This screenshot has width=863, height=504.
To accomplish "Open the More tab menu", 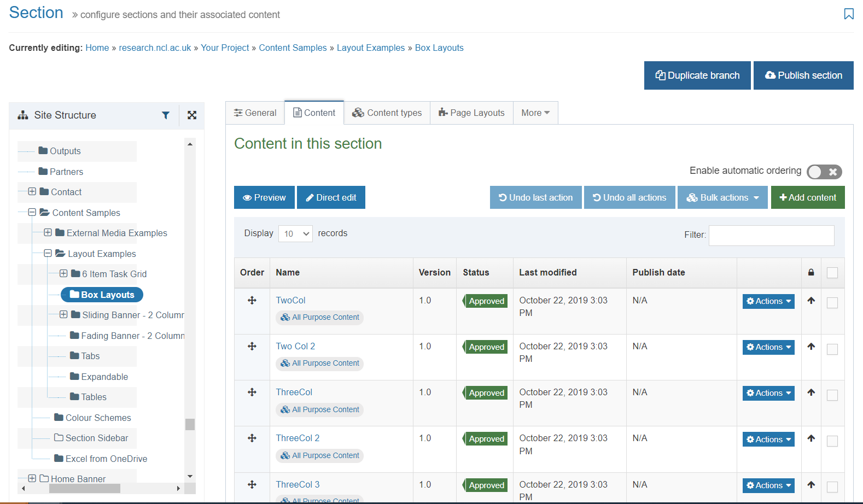I will coord(535,113).
